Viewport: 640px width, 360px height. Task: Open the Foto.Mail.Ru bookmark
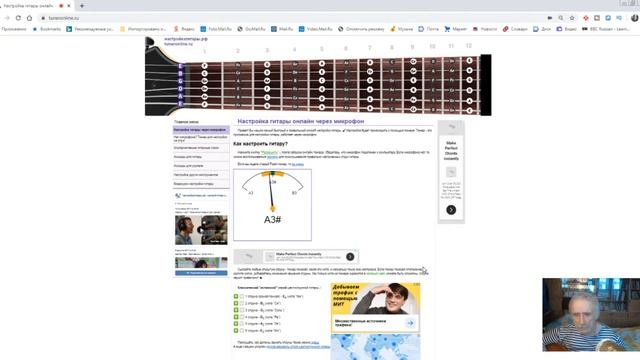[x=216, y=29]
